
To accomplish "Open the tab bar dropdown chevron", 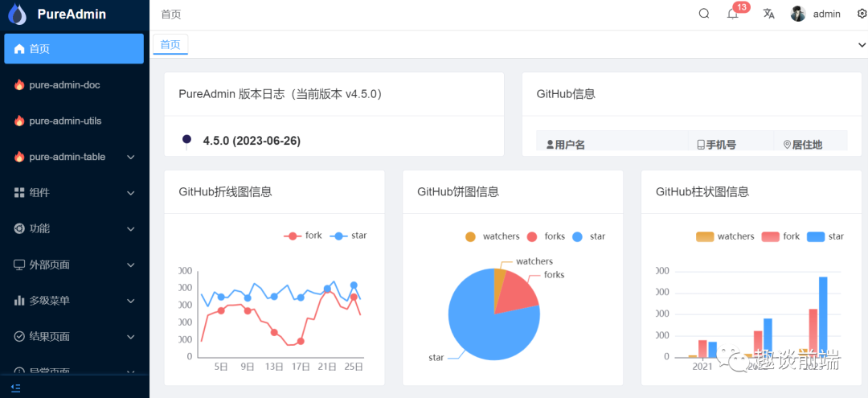I will click(862, 45).
